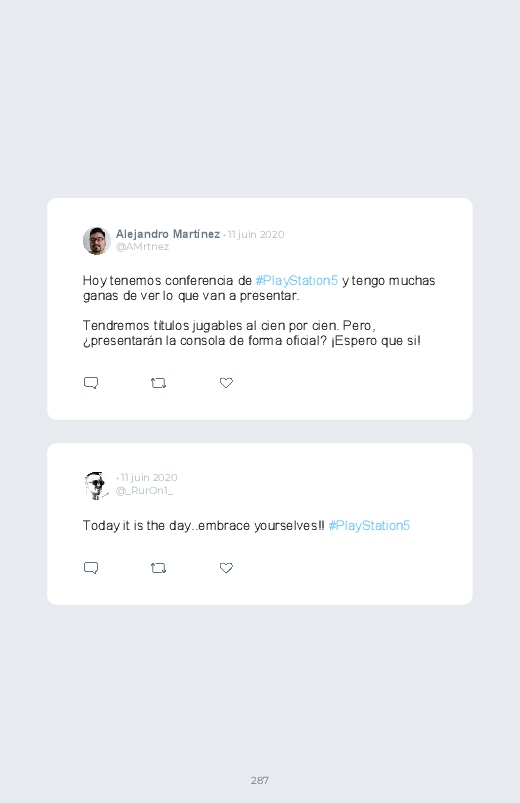Click the @_RurOn1_ handle

tap(144, 491)
